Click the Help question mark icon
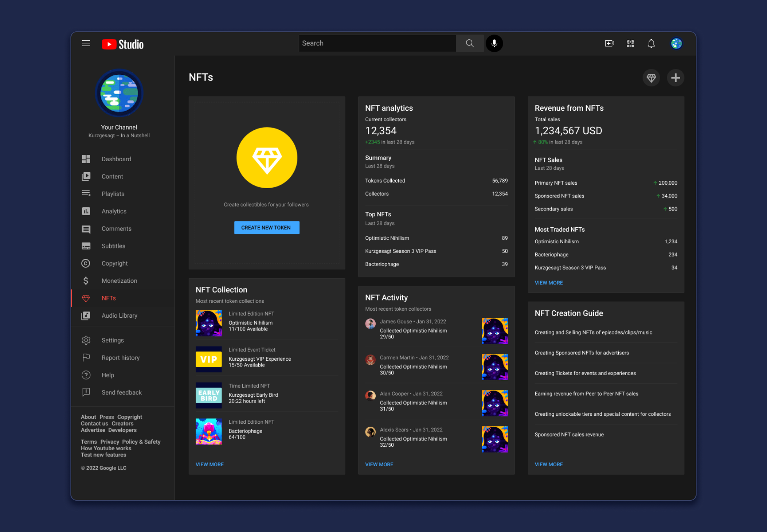Screen dimensions: 767x532 (x=86, y=375)
